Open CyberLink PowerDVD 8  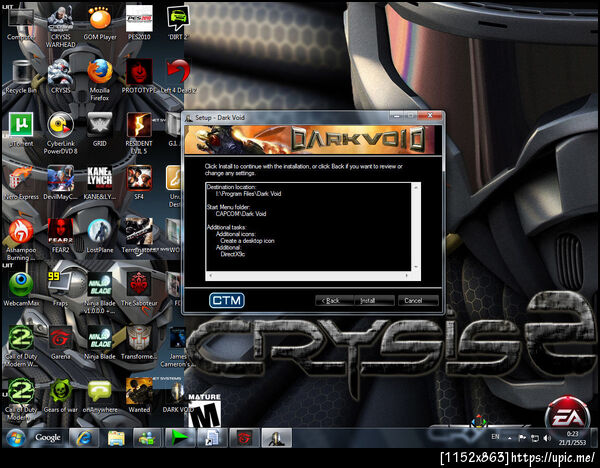(60, 133)
